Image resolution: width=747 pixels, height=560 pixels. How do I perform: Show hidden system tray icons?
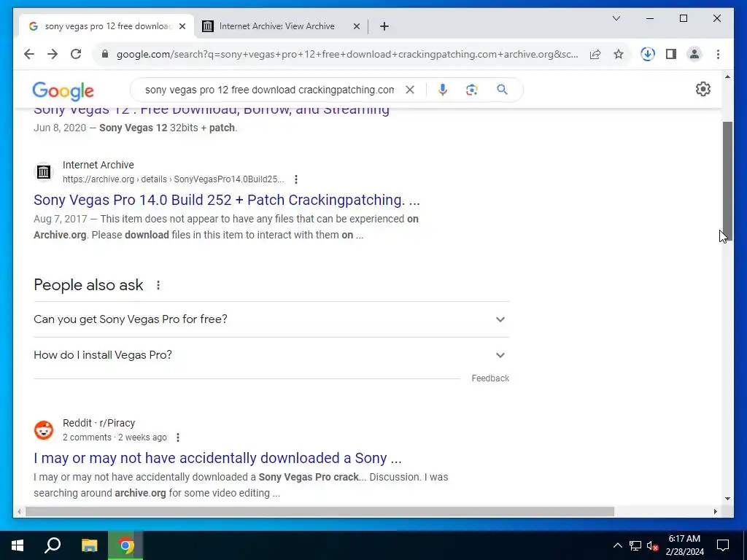click(617, 545)
